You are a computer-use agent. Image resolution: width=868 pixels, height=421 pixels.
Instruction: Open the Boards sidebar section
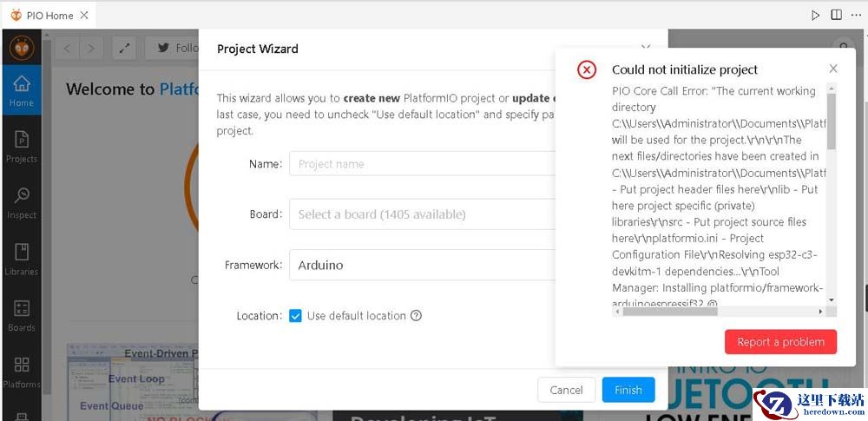click(x=22, y=316)
